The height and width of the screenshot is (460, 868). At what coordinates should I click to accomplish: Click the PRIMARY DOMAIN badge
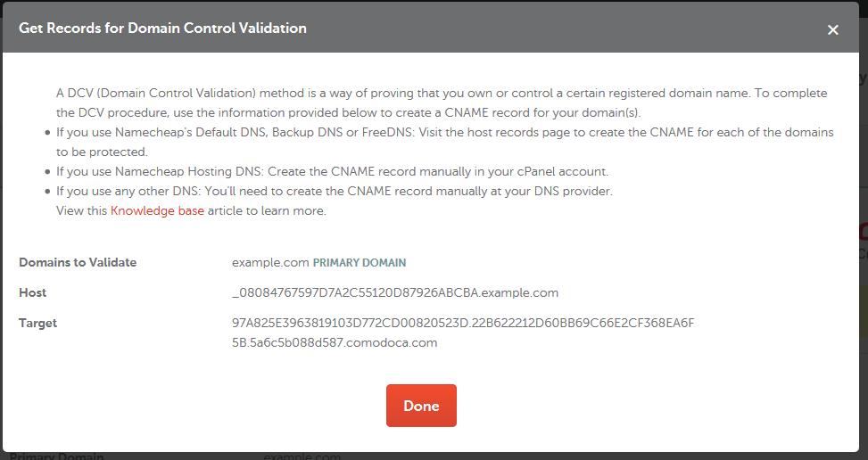coord(360,263)
